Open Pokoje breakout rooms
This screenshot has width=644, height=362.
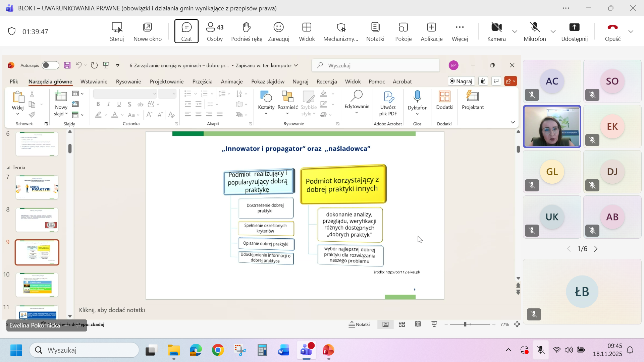coord(403,32)
